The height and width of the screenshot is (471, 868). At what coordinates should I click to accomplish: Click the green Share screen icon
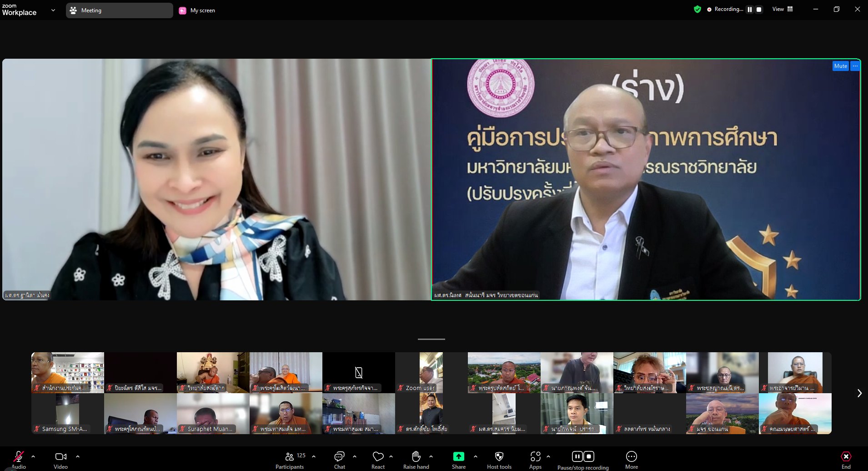pyautogui.click(x=458, y=456)
